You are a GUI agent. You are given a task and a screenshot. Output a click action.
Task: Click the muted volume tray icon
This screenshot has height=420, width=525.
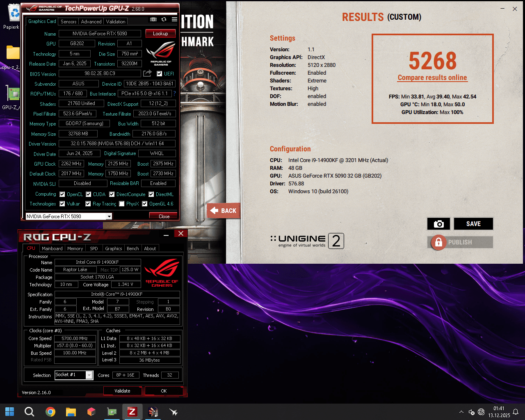pyautogui.click(x=472, y=412)
